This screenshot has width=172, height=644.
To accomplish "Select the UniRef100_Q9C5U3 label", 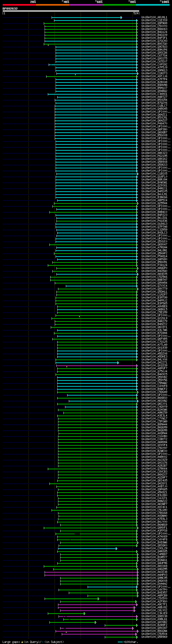I will (154, 47).
